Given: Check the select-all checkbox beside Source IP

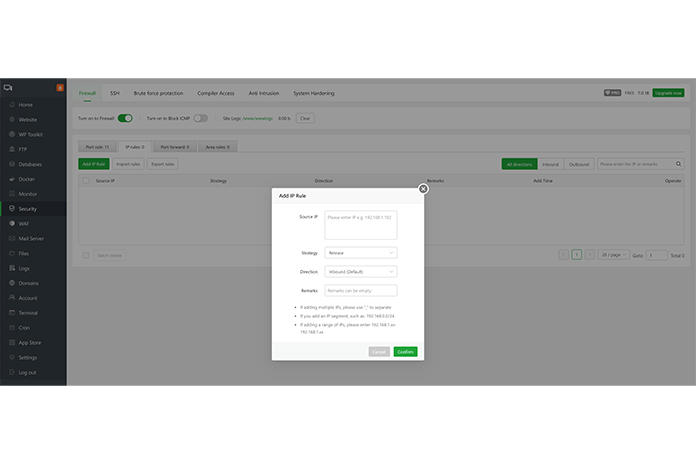Looking at the screenshot, I should (86, 181).
